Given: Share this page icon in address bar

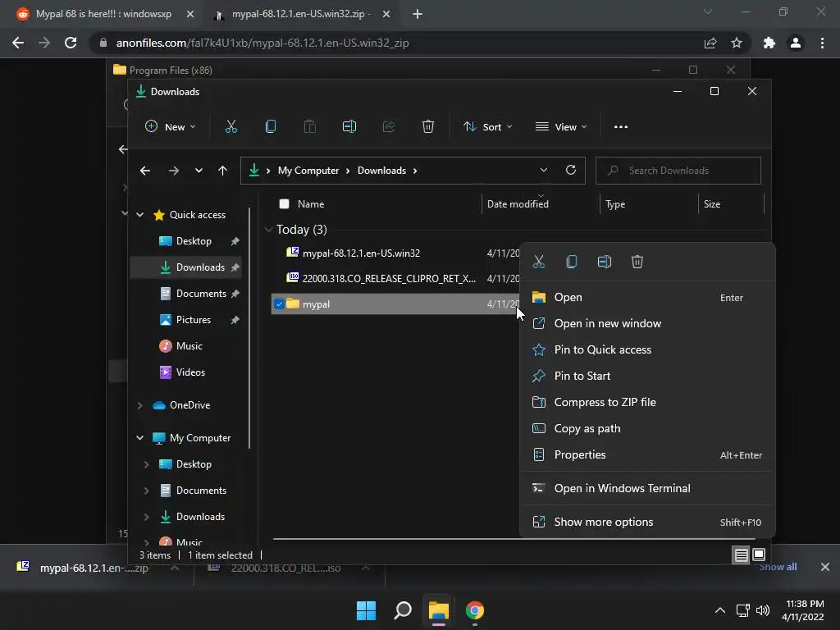Looking at the screenshot, I should (710, 43).
